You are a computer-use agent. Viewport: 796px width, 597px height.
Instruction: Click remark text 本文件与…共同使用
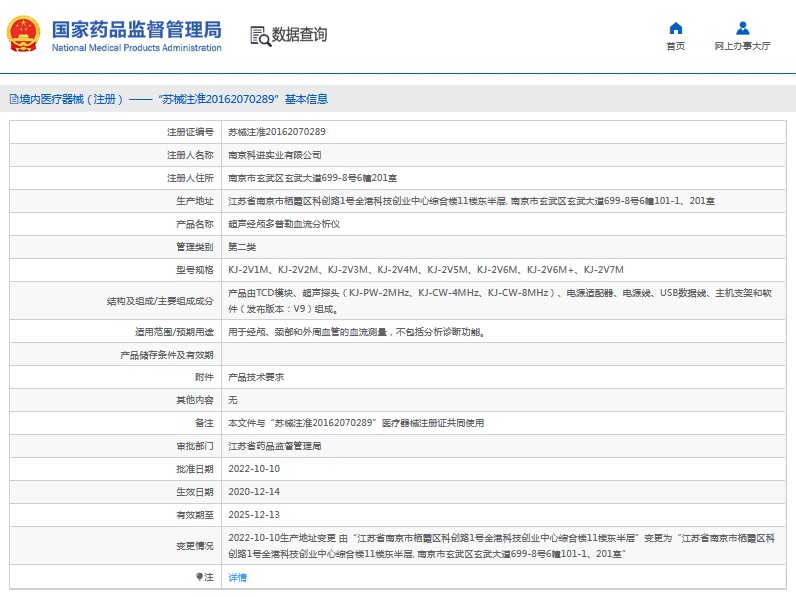point(356,423)
